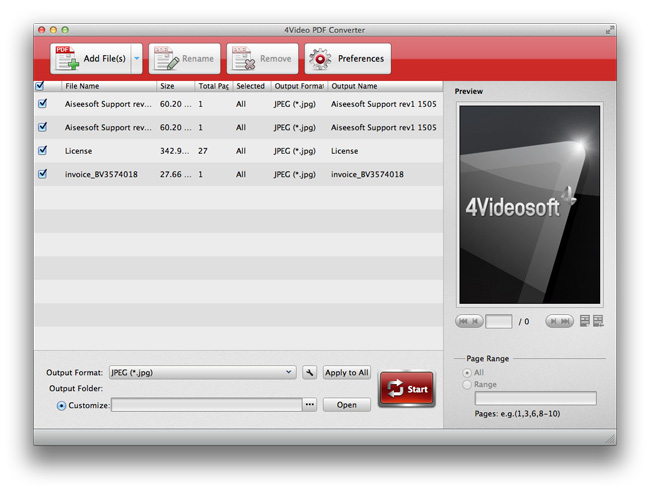This screenshot has width=650, height=495.
Task: Click the 4Video PDF Converter window title
Action: pos(325,30)
